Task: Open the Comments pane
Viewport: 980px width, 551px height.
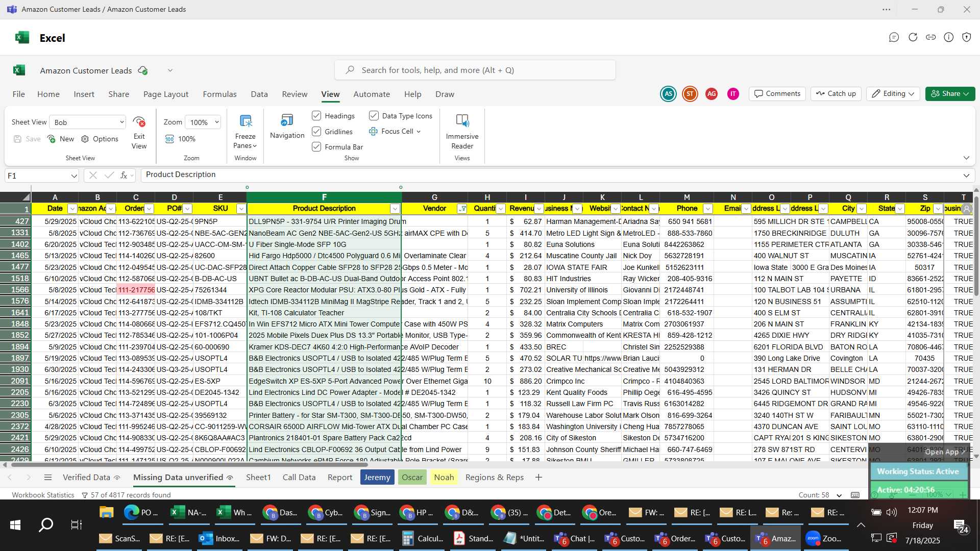Action: [x=777, y=94]
